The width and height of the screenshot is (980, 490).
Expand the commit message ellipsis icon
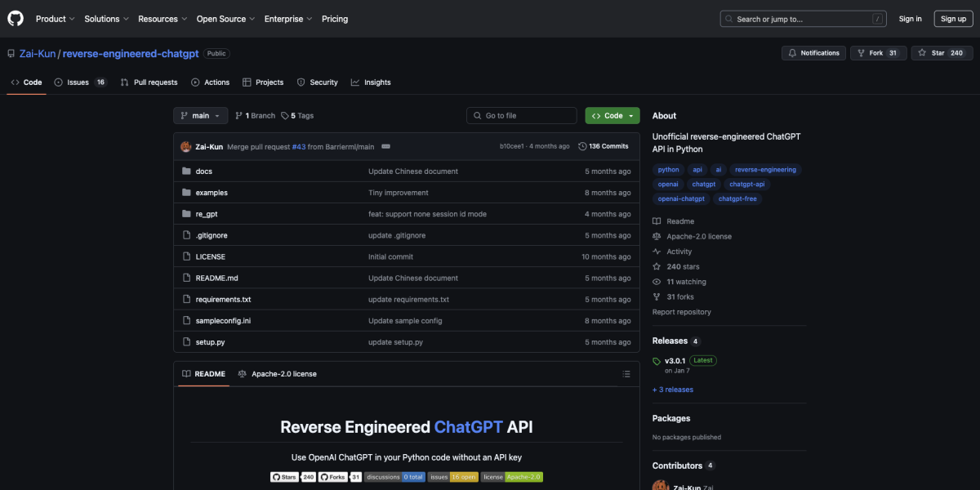(x=385, y=147)
